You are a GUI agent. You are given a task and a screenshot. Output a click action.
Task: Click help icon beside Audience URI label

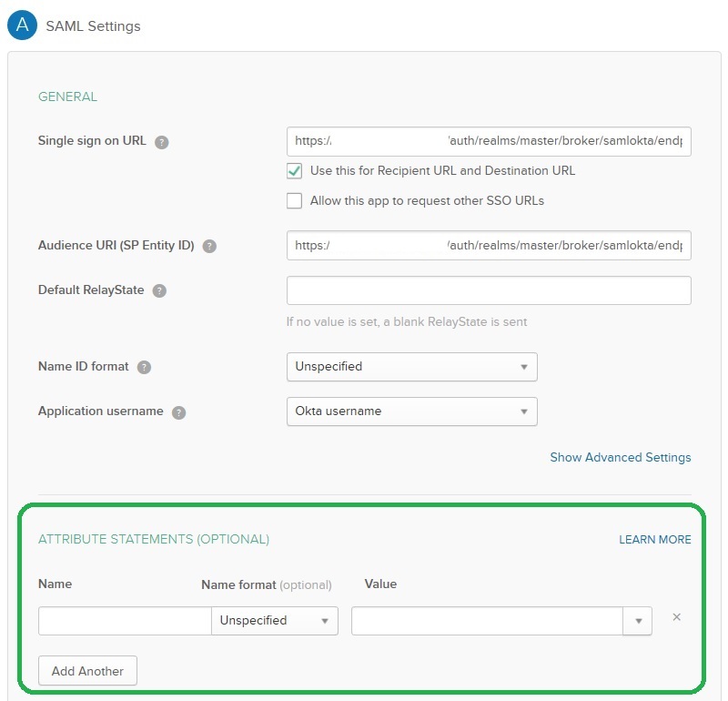pyautogui.click(x=209, y=246)
